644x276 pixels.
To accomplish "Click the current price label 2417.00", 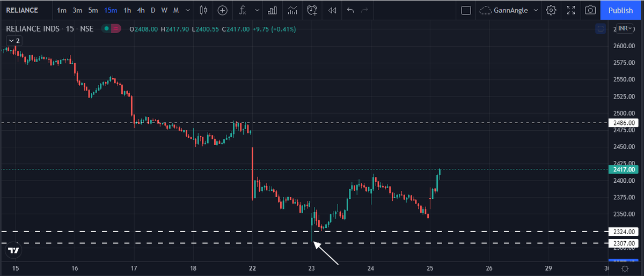I will click(624, 169).
